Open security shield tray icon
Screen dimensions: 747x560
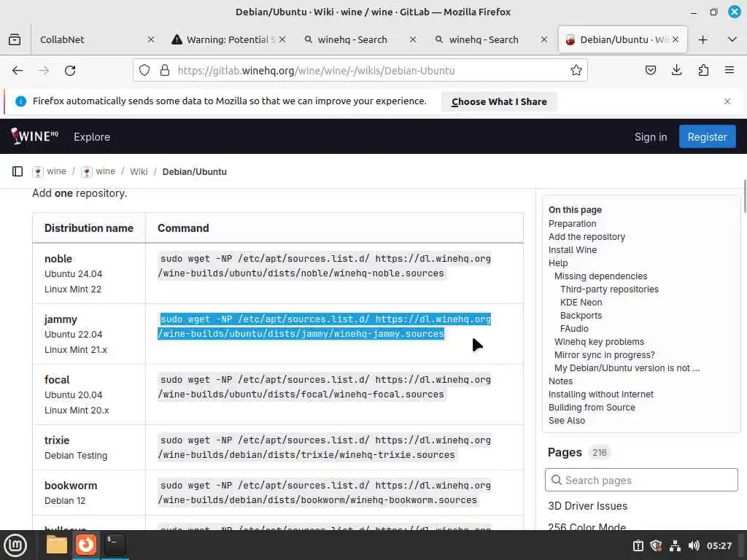tap(656, 545)
